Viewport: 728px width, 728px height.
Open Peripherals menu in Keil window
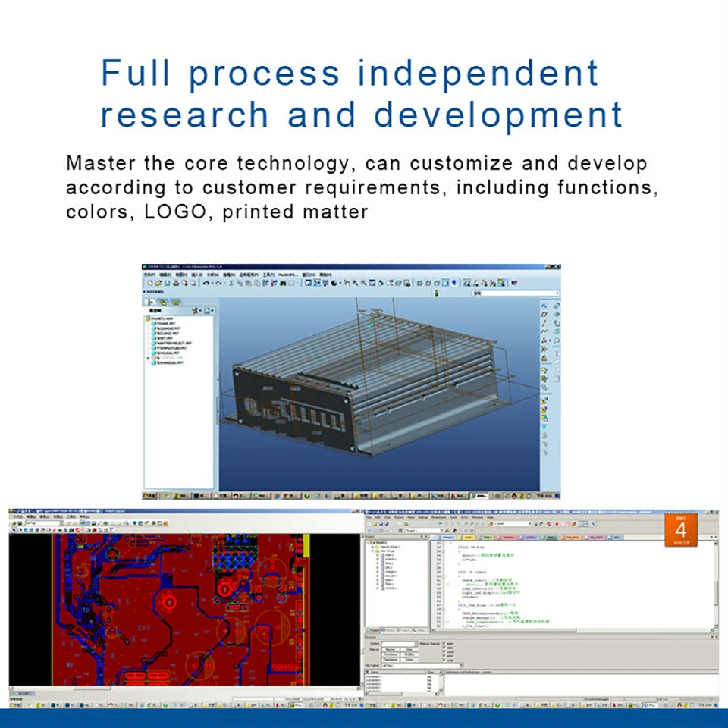coord(439,517)
